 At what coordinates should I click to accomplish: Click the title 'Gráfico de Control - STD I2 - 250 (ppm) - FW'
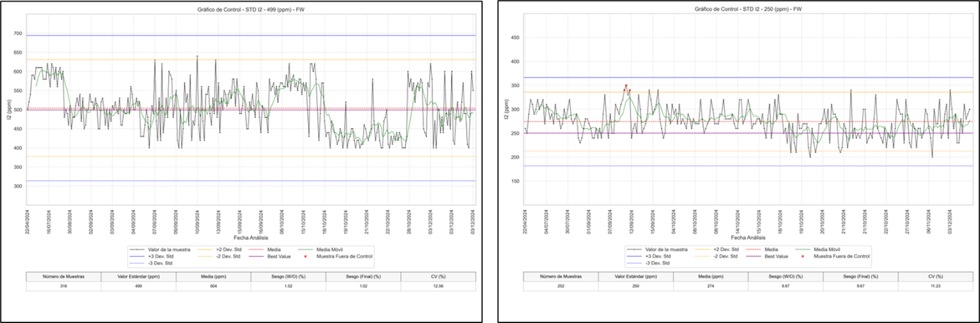(x=748, y=10)
